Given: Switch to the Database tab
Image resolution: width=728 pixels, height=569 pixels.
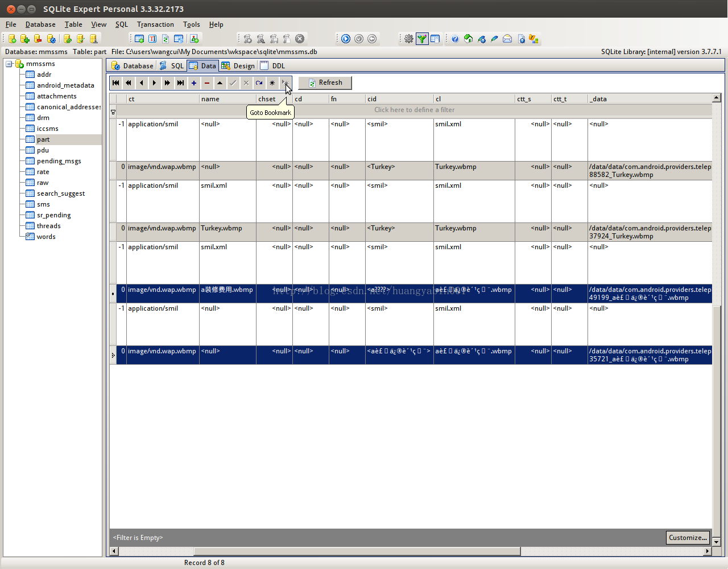Looking at the screenshot, I should tap(133, 66).
